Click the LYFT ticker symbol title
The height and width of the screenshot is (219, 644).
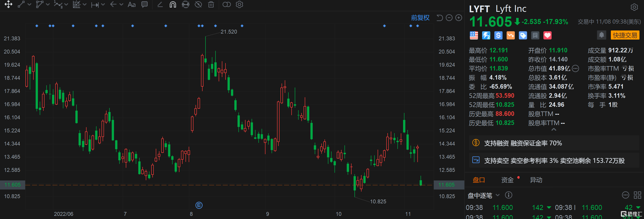[x=479, y=9]
